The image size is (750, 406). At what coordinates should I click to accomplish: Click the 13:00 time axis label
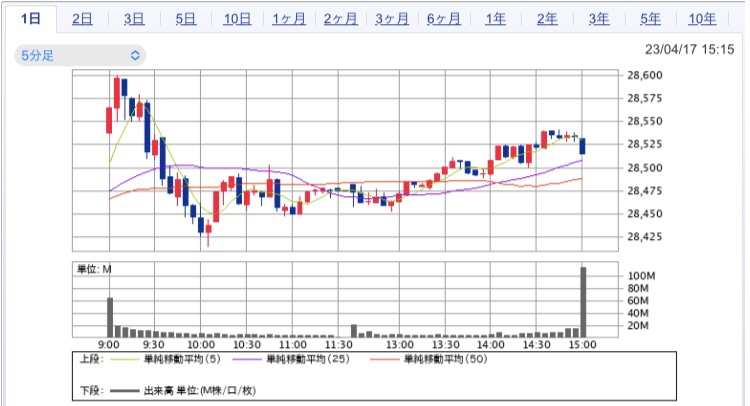tap(400, 345)
